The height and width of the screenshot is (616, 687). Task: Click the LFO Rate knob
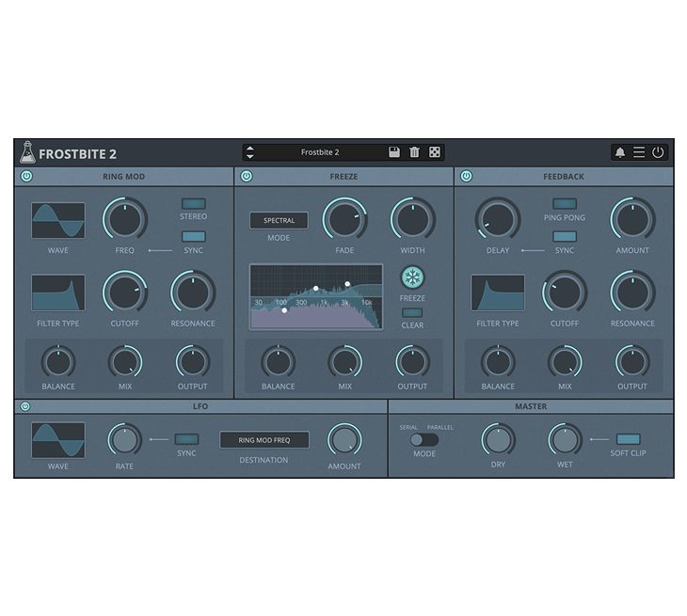point(125,439)
